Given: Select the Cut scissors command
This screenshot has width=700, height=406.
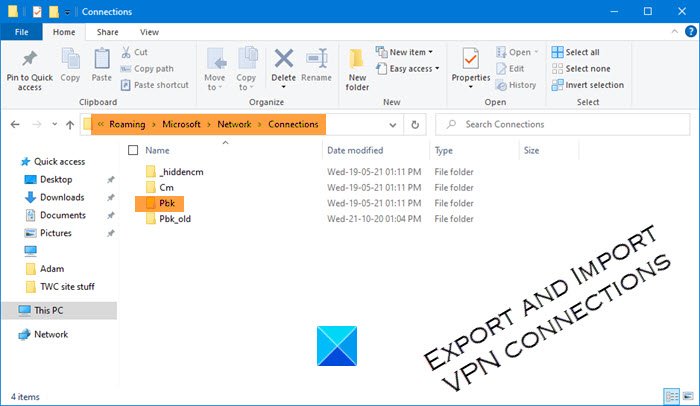Looking at the screenshot, I should (x=134, y=52).
